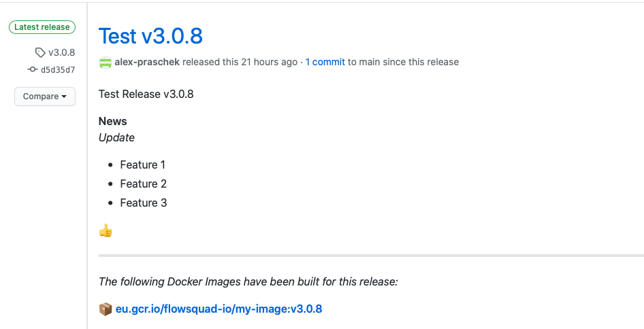Click the Test Release v3.0.8 description line
The height and width of the screenshot is (329, 644).
(x=146, y=94)
